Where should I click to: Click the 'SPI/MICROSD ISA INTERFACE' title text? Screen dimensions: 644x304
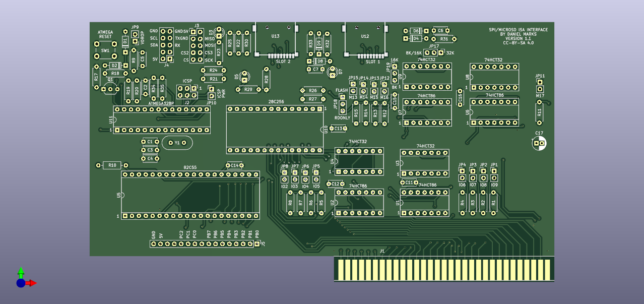click(x=518, y=30)
